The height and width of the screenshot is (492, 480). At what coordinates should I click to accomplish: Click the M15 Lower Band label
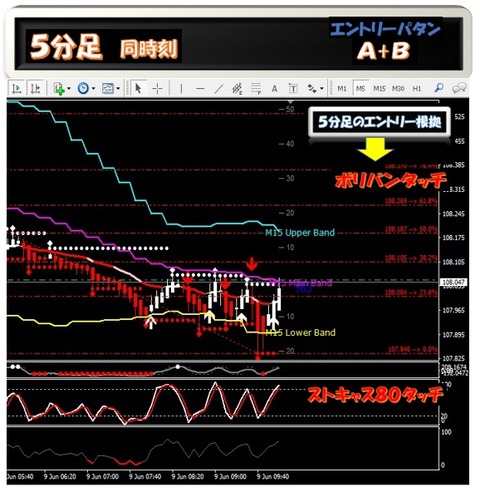tap(300, 332)
